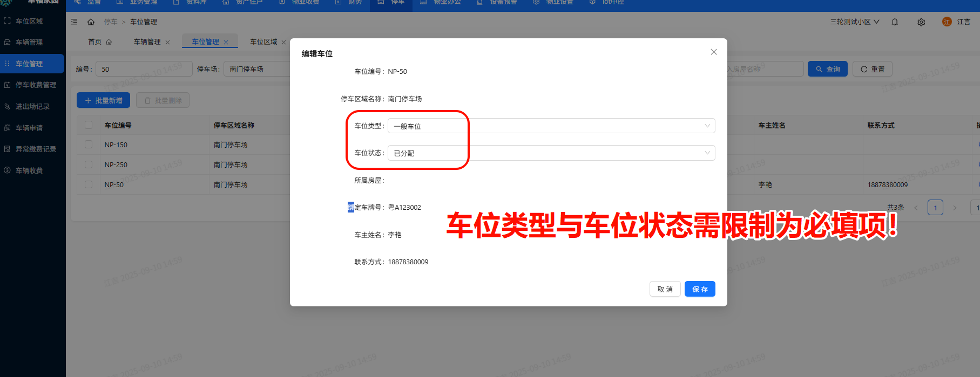The image size is (980, 377).
Task: Click the 保存 button in the dialog
Action: point(700,289)
